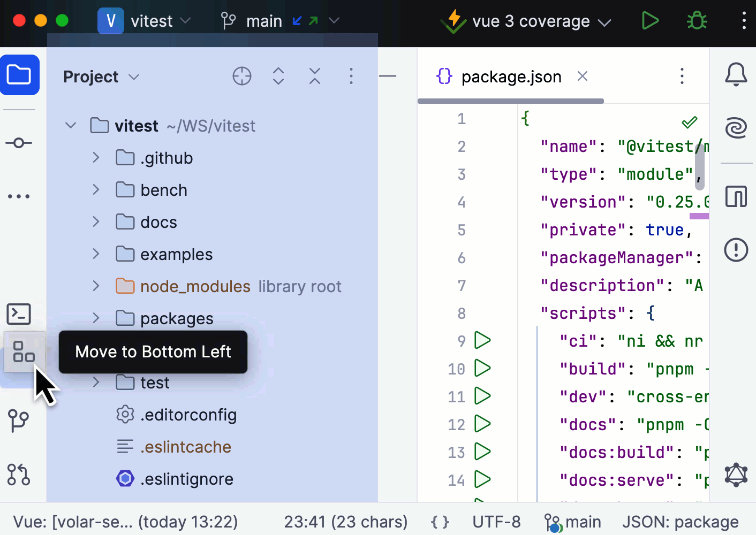Image resolution: width=756 pixels, height=535 pixels.
Task: Click Select Opened File crosshair icon
Action: click(242, 77)
